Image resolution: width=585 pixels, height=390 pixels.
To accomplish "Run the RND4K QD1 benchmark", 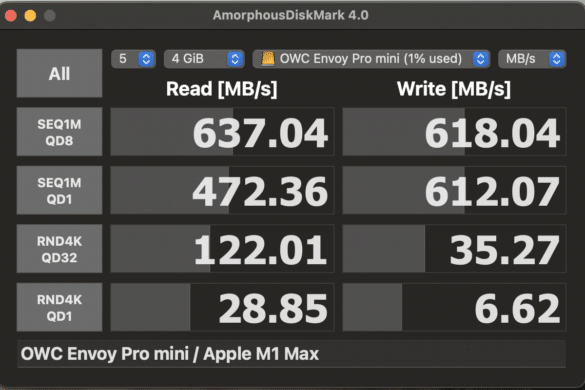I will [x=59, y=307].
